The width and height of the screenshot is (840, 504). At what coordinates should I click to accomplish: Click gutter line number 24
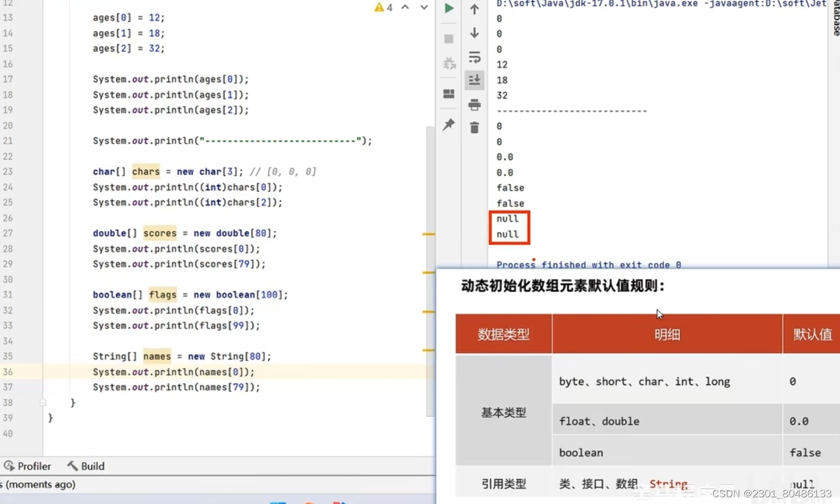[x=8, y=187]
